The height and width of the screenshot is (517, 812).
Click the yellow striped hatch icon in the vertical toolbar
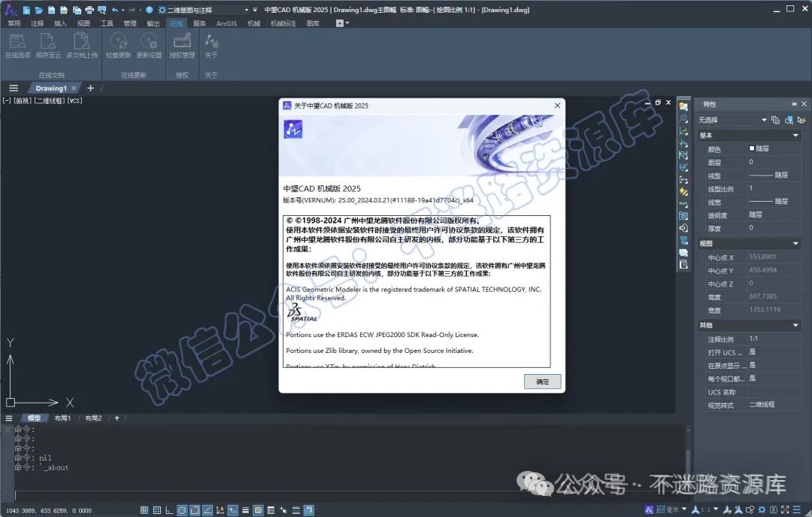tap(683, 192)
